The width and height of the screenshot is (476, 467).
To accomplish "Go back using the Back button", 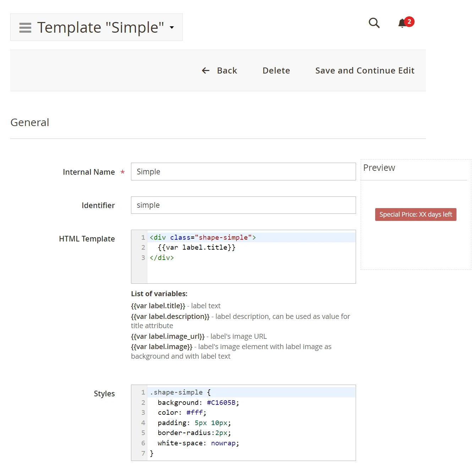I will tap(219, 71).
